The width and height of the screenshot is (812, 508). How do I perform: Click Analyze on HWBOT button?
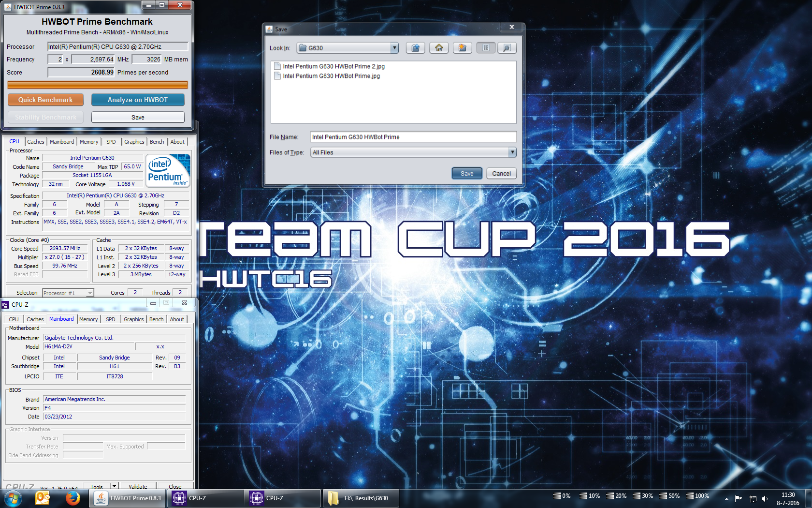[138, 100]
